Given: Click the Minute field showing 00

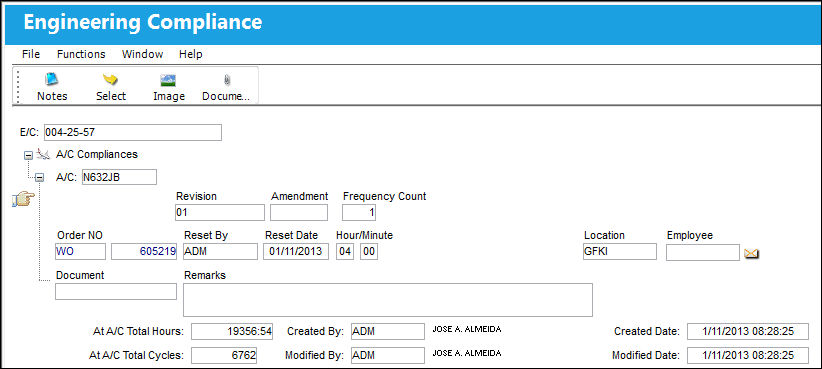Looking at the screenshot, I should [369, 252].
